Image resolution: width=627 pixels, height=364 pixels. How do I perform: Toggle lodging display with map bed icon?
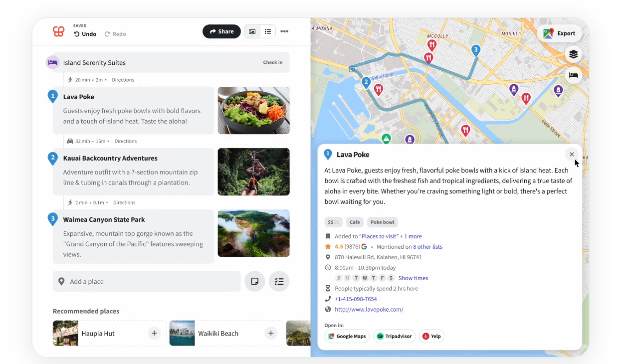574,75
